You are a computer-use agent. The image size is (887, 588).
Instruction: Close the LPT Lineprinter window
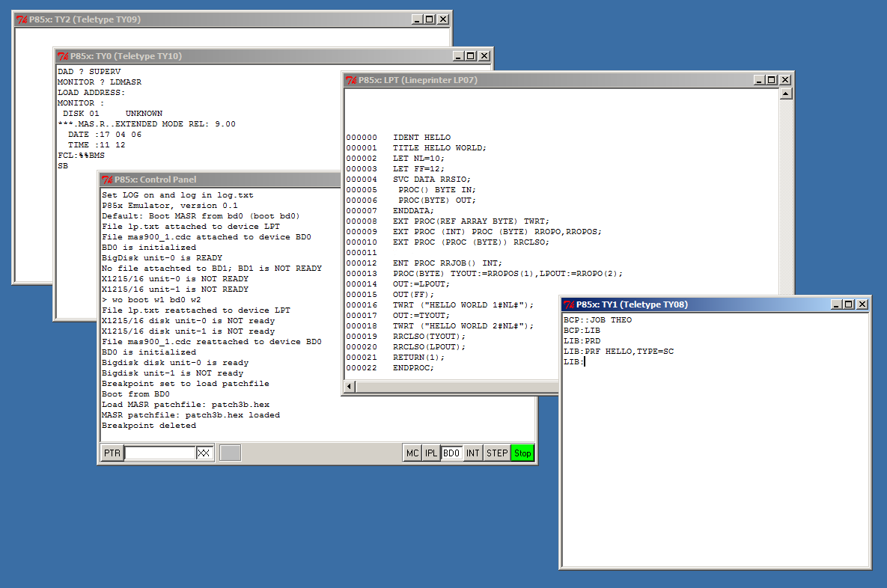tap(785, 80)
